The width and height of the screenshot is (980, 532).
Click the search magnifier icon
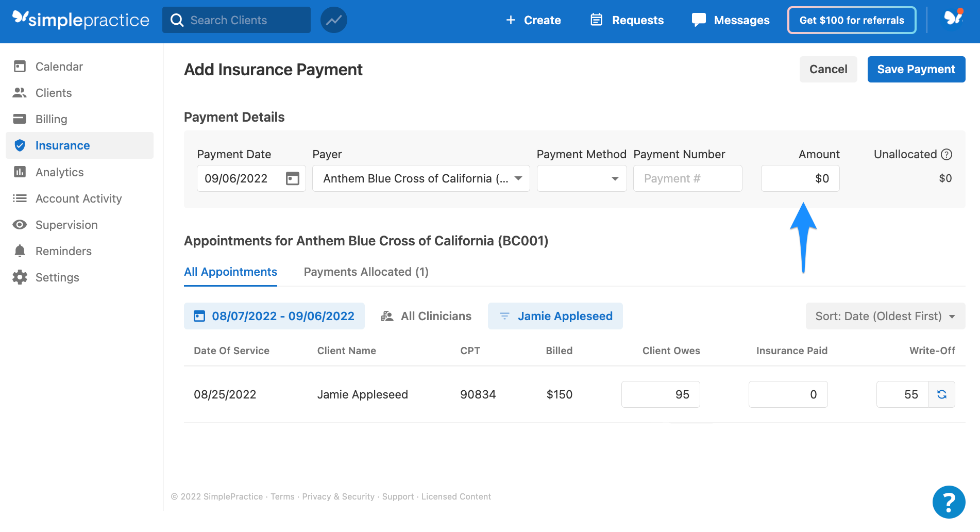[x=177, y=20]
